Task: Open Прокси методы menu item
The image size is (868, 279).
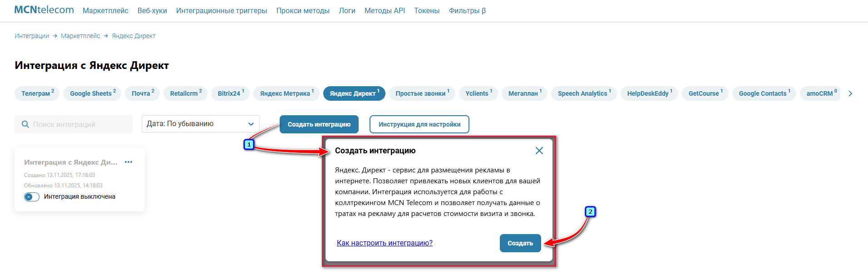Action: point(303,10)
